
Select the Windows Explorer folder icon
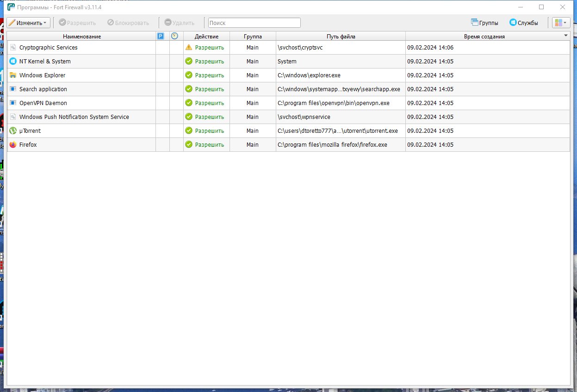(x=13, y=75)
